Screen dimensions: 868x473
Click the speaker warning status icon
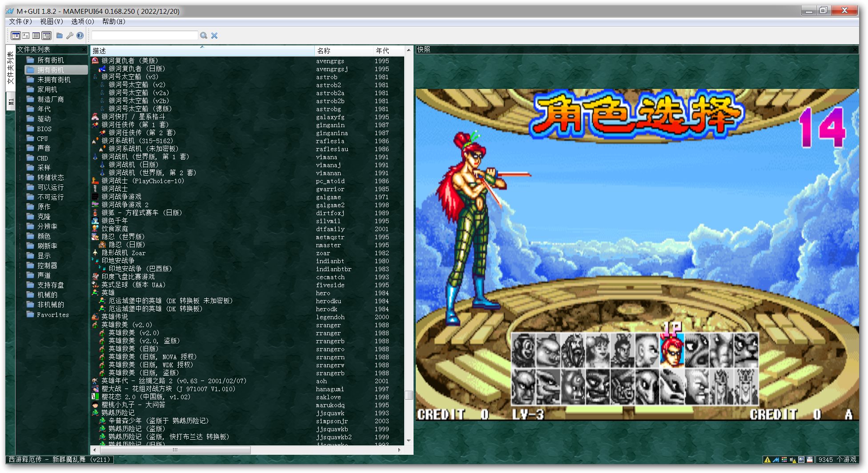click(792, 460)
